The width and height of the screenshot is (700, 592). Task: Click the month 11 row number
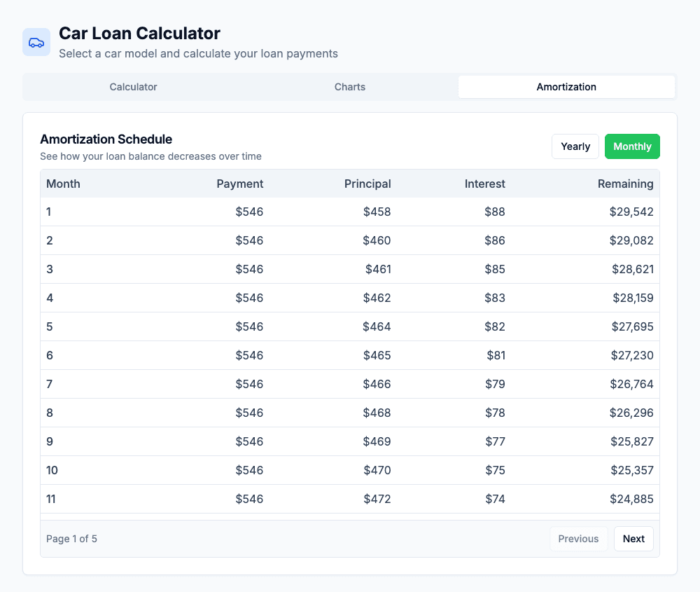pyautogui.click(x=51, y=499)
